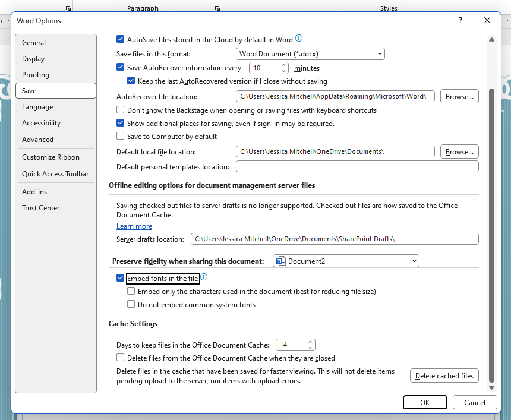This screenshot has width=511, height=420.
Task: Select the General category
Action: coord(56,43)
